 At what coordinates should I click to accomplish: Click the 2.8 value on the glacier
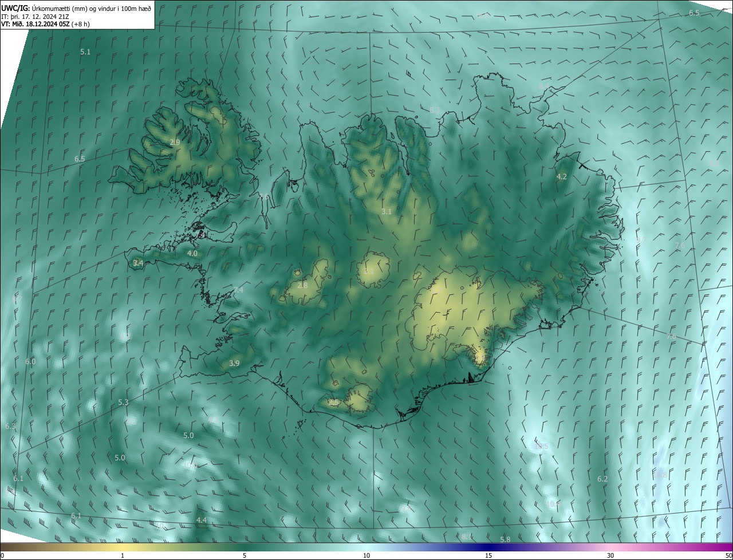(x=302, y=285)
